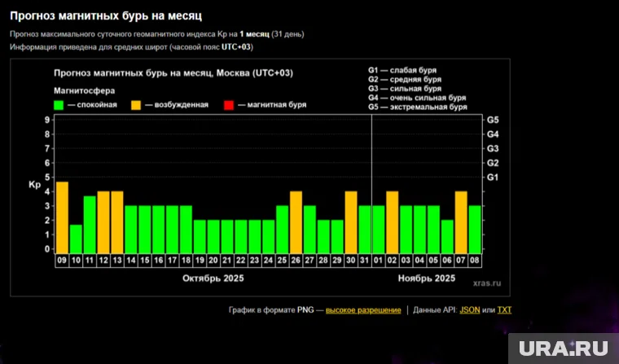
Task: Click the G5 storm level axis label
Action: click(493, 120)
